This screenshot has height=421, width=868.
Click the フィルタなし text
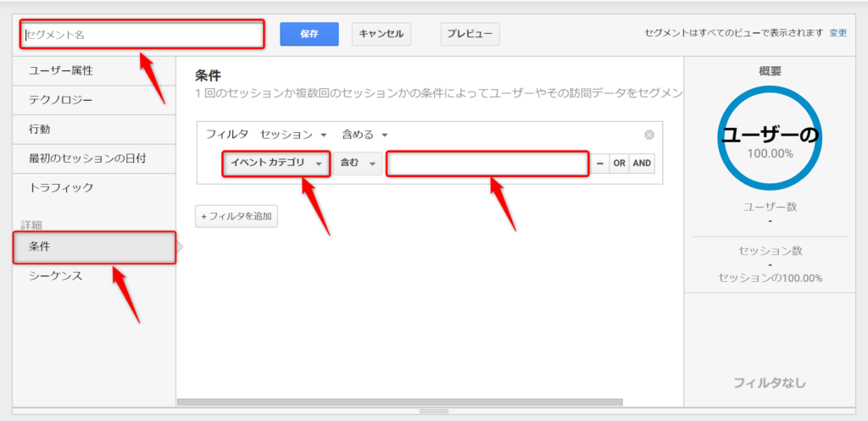(770, 382)
